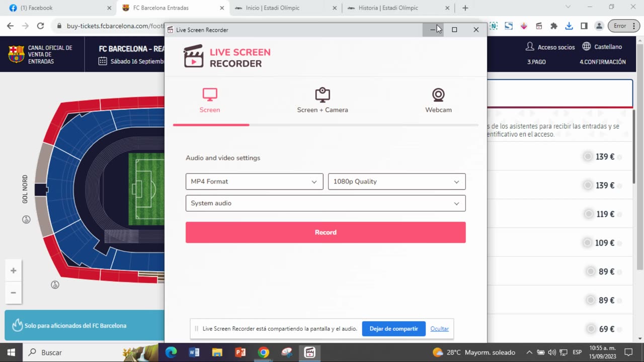Select the Screen recording mode icon
The image size is (644, 362).
click(210, 94)
